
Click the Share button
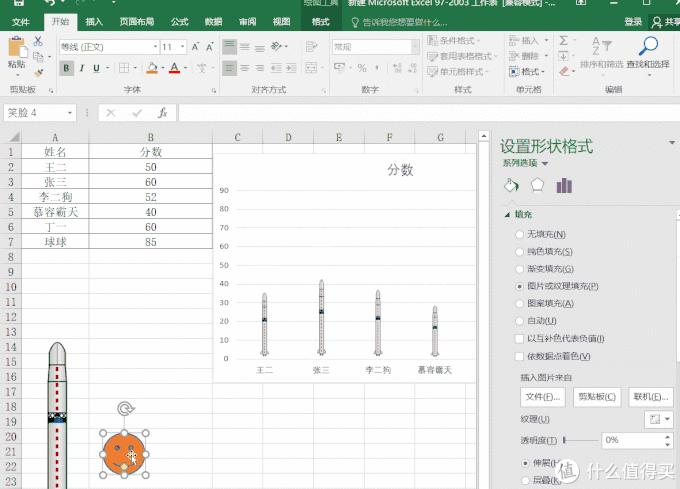666,22
